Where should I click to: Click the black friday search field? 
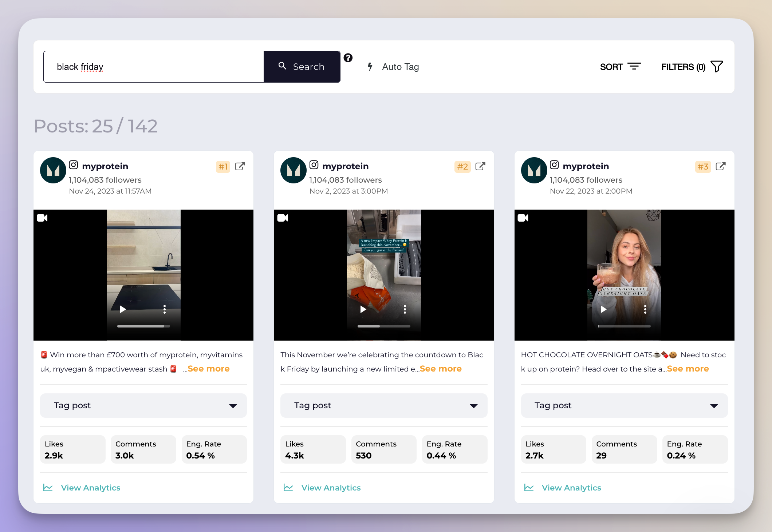[154, 67]
